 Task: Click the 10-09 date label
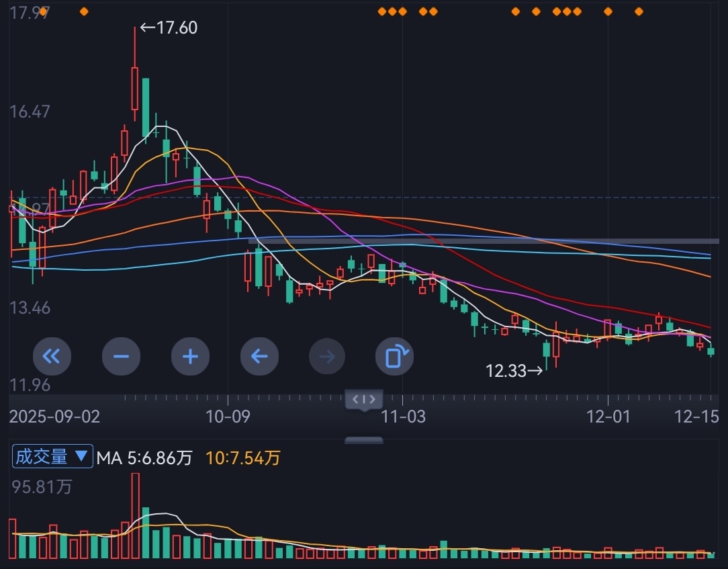[228, 417]
